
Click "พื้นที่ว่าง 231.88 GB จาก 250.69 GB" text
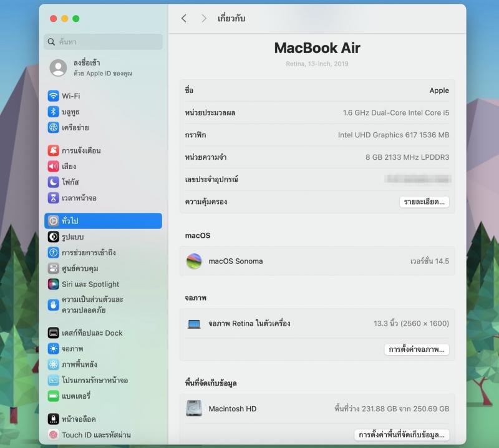(392, 409)
